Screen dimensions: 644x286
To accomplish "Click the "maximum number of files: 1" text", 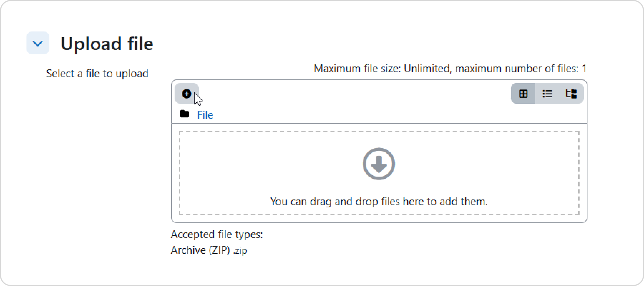I will tap(521, 69).
